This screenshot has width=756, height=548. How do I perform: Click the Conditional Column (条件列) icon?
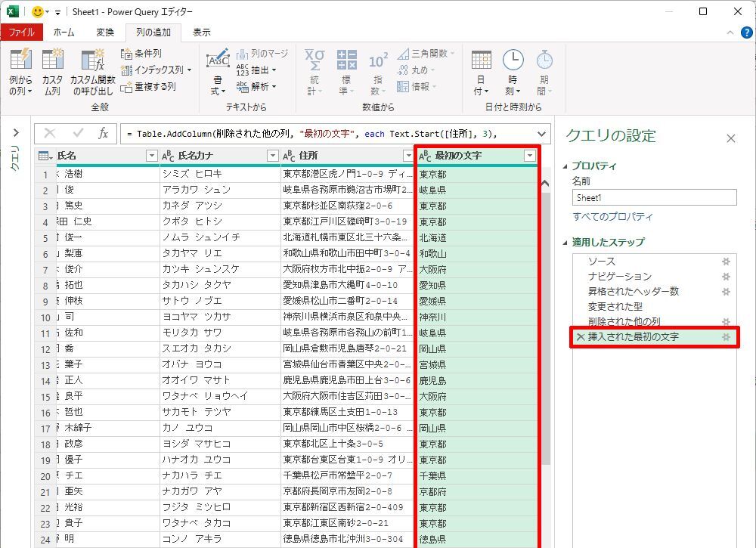click(x=127, y=54)
